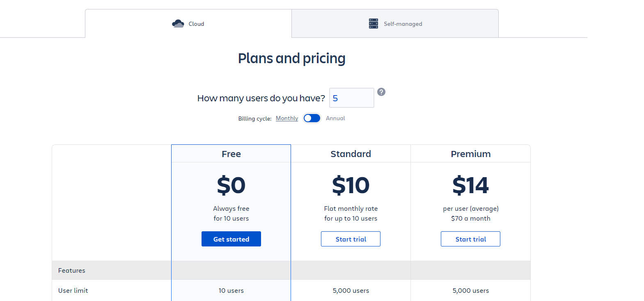Toggle the billing cycle switch
The height and width of the screenshot is (301, 644).
click(312, 118)
